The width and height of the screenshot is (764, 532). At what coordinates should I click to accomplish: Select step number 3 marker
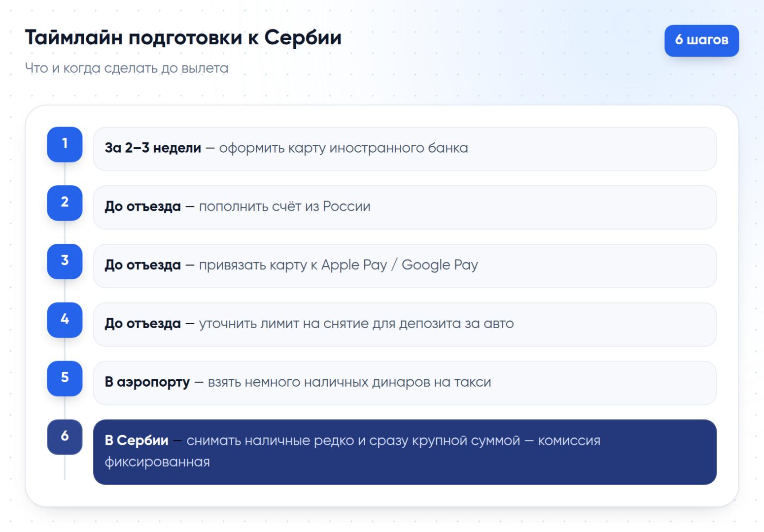[65, 262]
